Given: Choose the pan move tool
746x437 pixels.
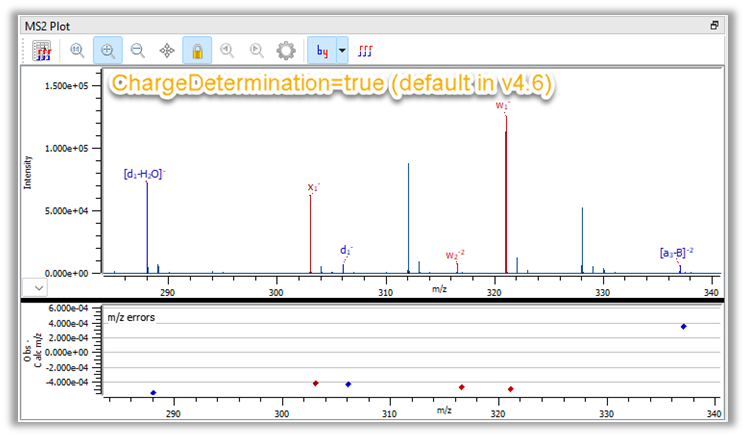Looking at the screenshot, I should coord(167,50).
